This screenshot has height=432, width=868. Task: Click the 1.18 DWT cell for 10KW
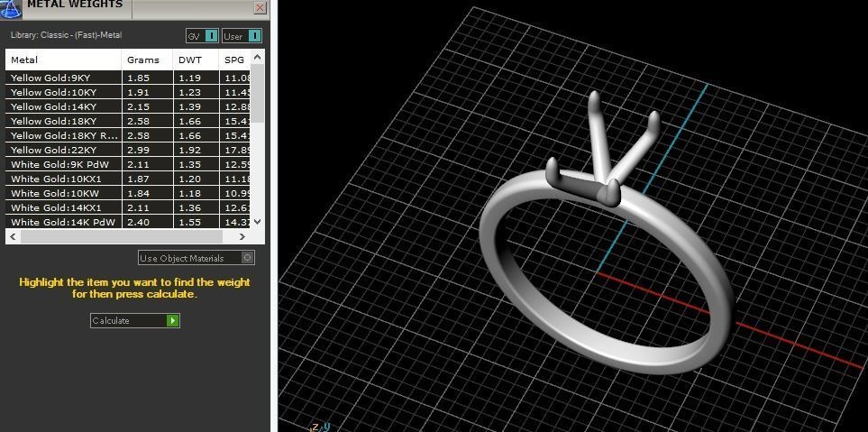[196, 193]
